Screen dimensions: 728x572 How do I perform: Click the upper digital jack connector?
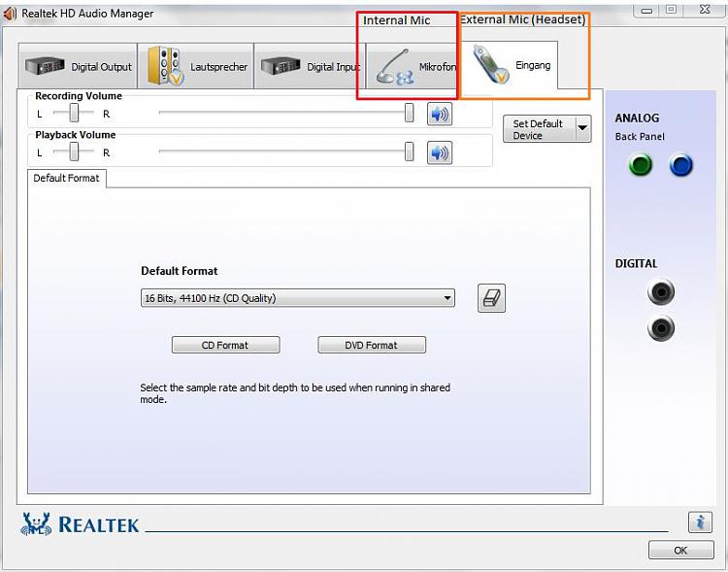click(661, 291)
